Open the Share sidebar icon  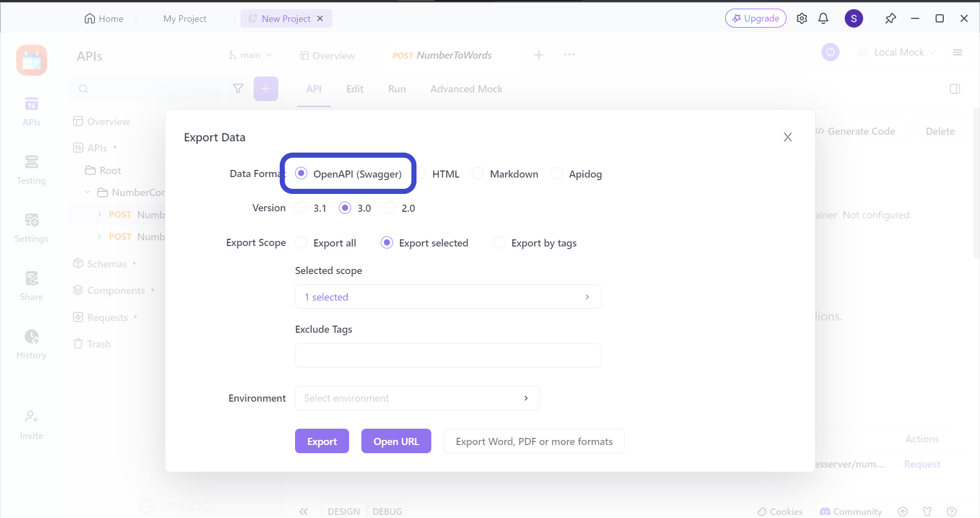(x=31, y=286)
